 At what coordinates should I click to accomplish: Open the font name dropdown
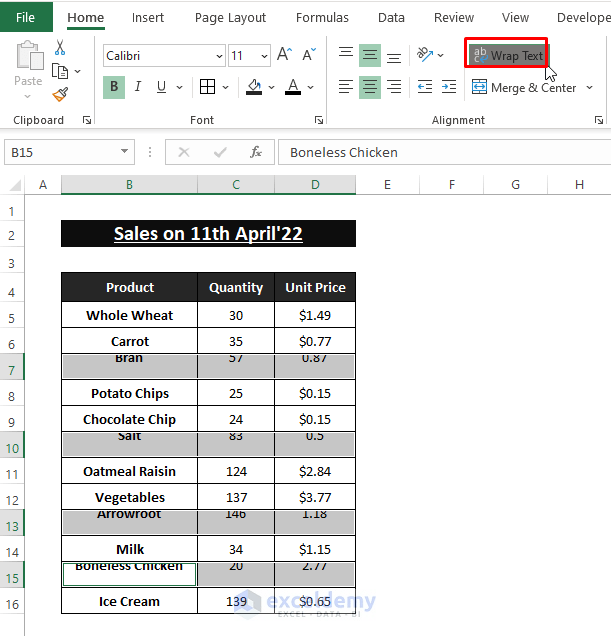[x=219, y=56]
